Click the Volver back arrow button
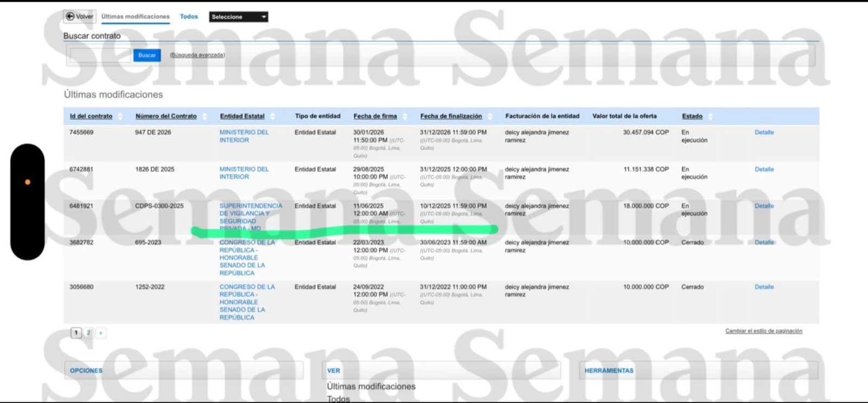Screen dimensions: 868x403 80,16
